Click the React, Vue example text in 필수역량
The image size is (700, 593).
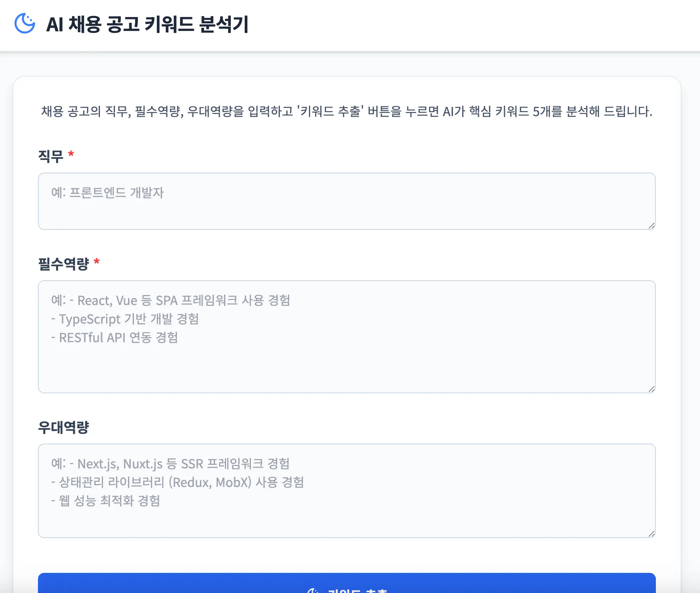[x=172, y=300]
